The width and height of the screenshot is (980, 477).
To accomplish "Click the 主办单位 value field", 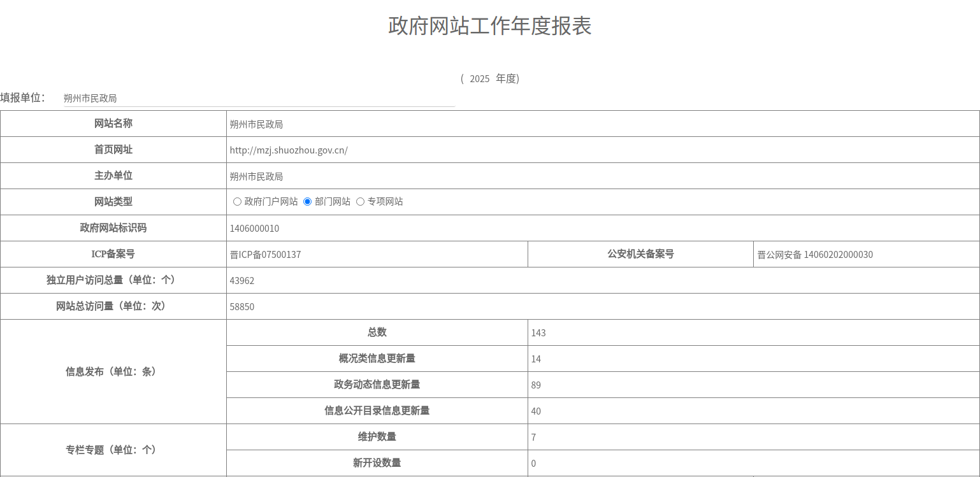I will pos(602,176).
